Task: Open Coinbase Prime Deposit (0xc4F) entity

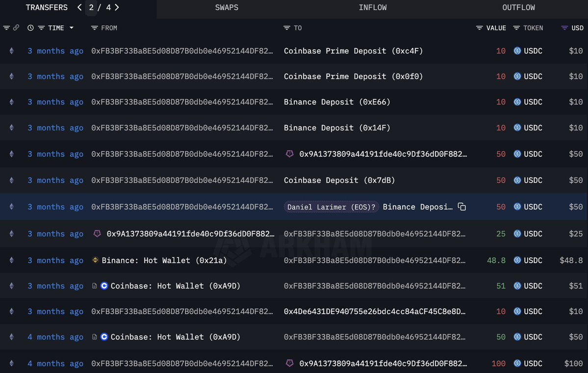Action: tap(353, 51)
